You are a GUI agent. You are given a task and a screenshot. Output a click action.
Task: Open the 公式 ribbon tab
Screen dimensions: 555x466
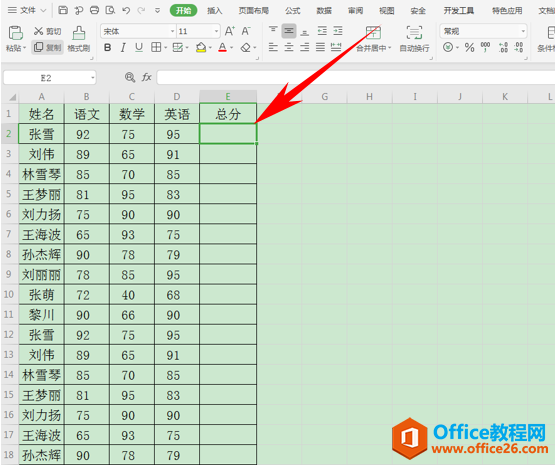pyautogui.click(x=293, y=11)
